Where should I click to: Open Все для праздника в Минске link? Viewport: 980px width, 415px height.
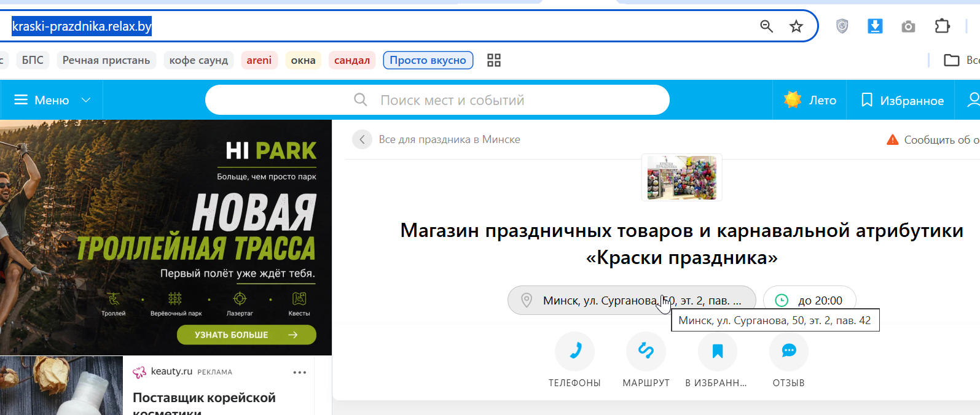pos(449,139)
